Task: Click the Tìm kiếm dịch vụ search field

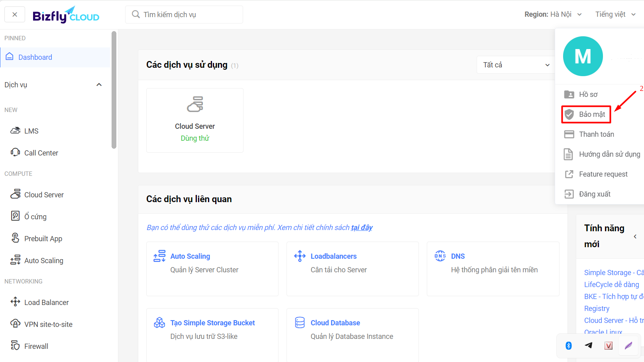Action: tap(184, 15)
